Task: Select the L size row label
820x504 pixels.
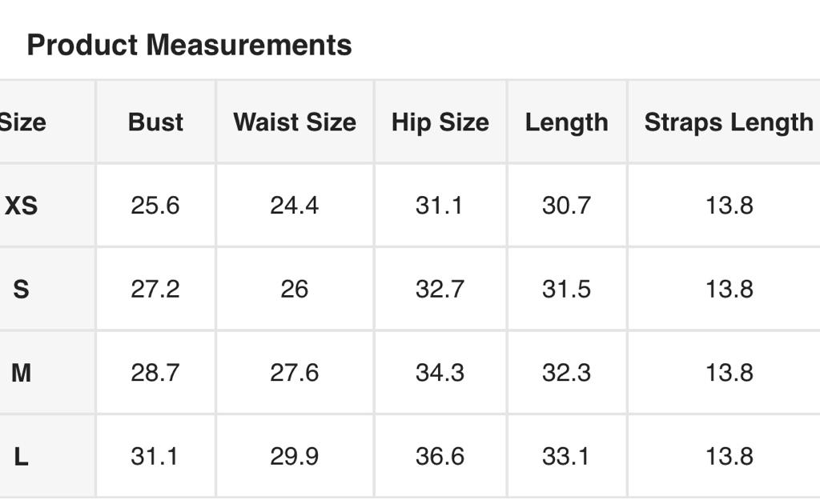Action: pyautogui.click(x=21, y=456)
